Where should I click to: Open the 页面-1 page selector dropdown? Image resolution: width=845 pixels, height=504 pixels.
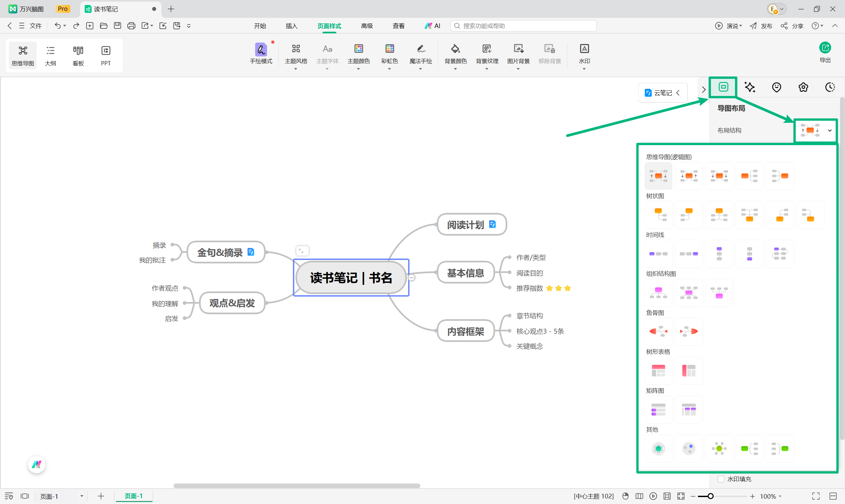tap(61, 496)
